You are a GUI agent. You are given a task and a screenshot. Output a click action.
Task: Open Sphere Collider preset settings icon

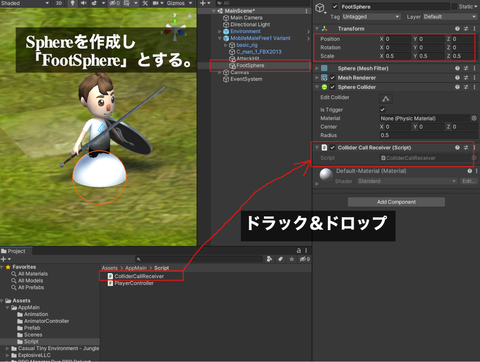(x=466, y=87)
